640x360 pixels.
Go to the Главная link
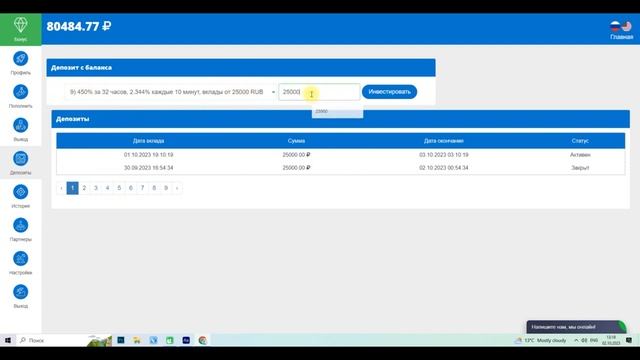click(x=622, y=37)
